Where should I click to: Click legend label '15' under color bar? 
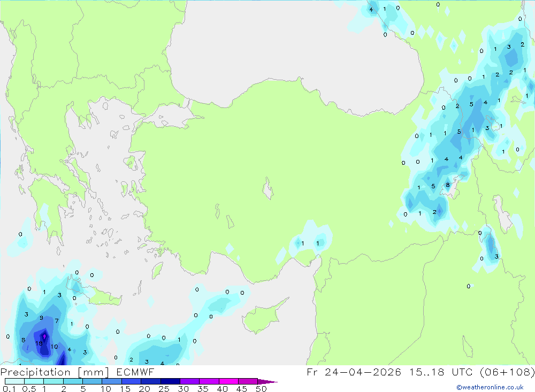pos(125,389)
